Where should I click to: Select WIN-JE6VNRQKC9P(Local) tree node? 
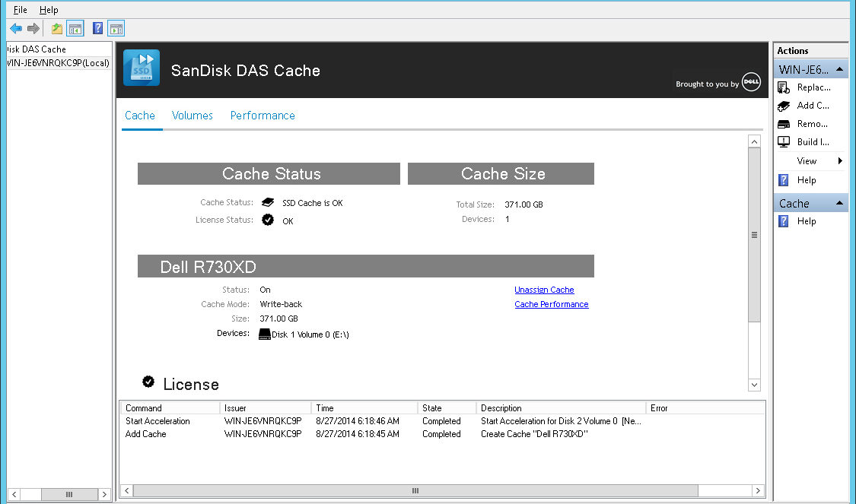pos(59,63)
